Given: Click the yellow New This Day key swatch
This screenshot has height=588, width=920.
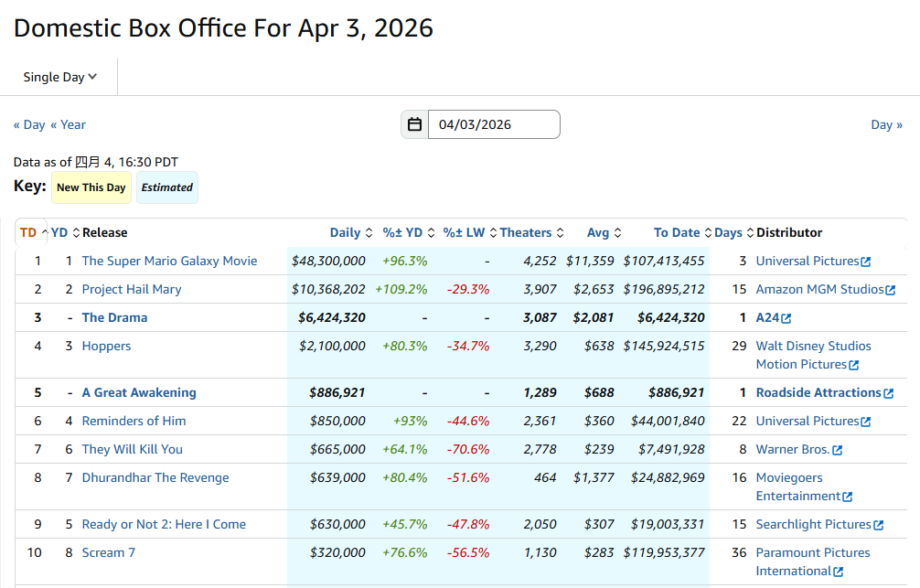Looking at the screenshot, I should [91, 187].
